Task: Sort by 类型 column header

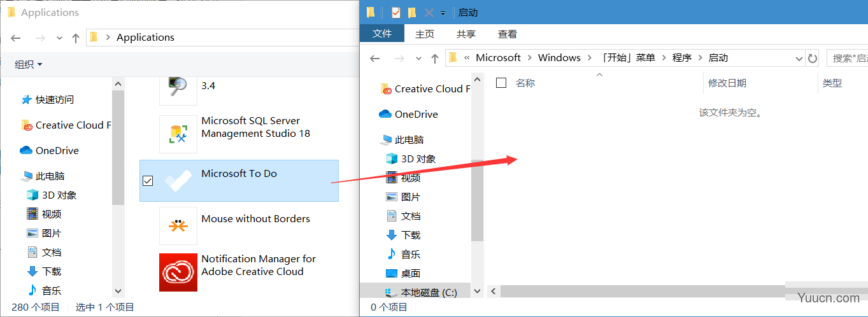Action: click(832, 83)
